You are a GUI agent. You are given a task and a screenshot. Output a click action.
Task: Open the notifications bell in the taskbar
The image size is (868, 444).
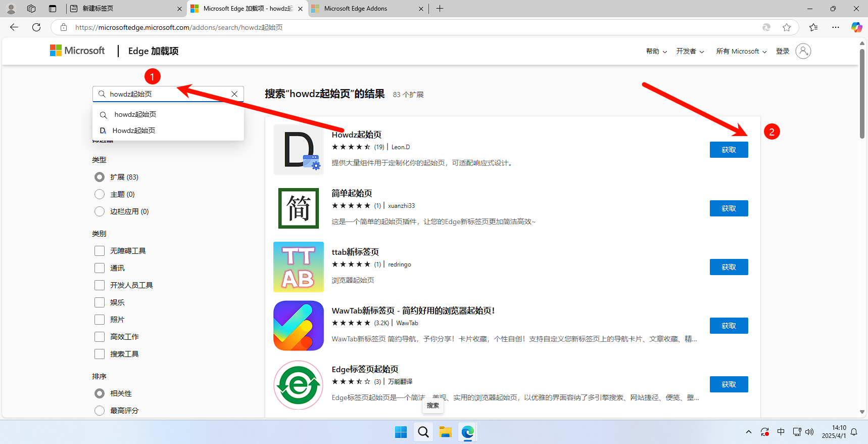(854, 432)
